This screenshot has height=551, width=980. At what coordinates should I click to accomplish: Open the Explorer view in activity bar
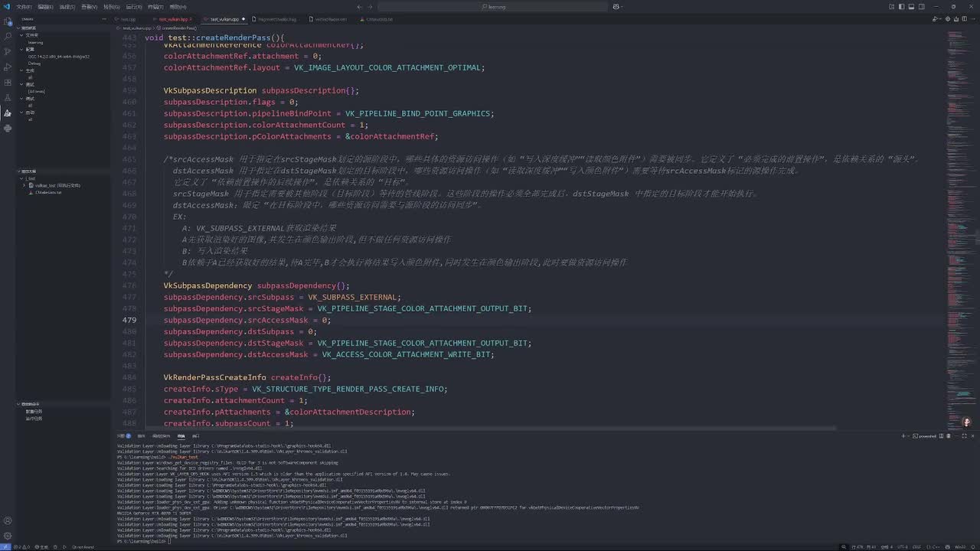click(8, 21)
